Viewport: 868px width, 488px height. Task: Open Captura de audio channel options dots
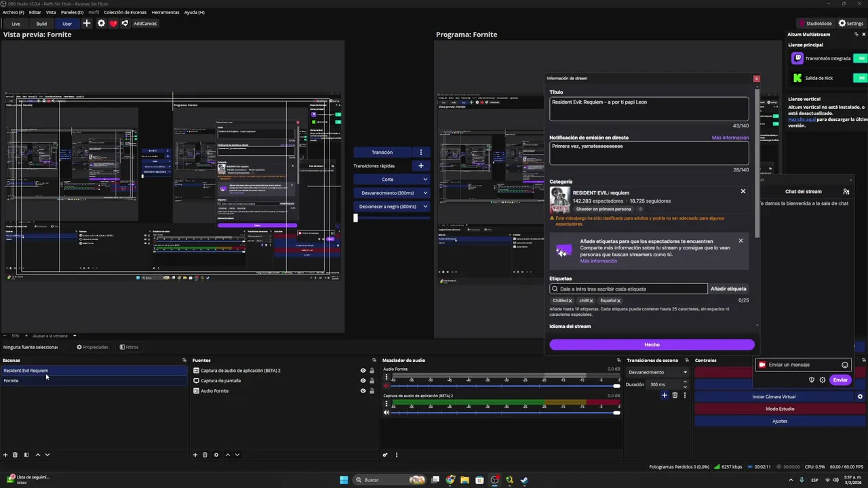tap(387, 403)
